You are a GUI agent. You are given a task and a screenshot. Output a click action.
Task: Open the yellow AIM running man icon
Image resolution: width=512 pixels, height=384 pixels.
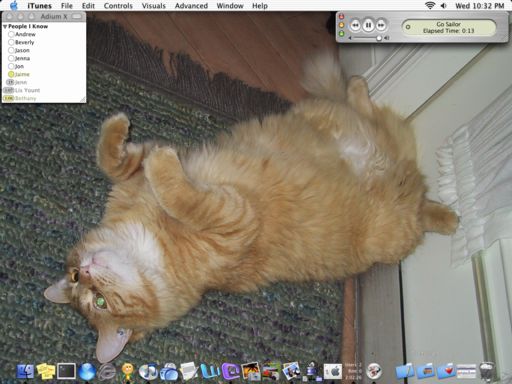(x=127, y=372)
